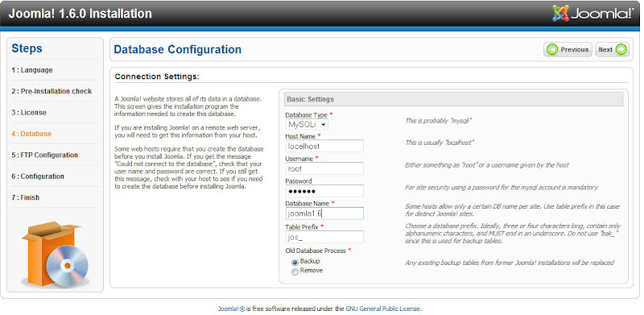Viewport: 644px width, 315px height.
Task: Click the Connection Settings heading
Action: tap(157, 77)
